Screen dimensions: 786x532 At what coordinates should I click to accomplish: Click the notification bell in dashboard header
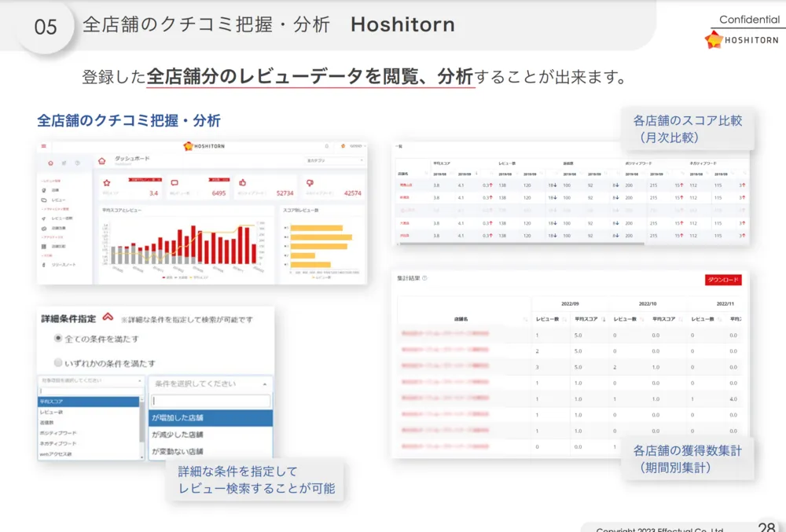pos(327,146)
